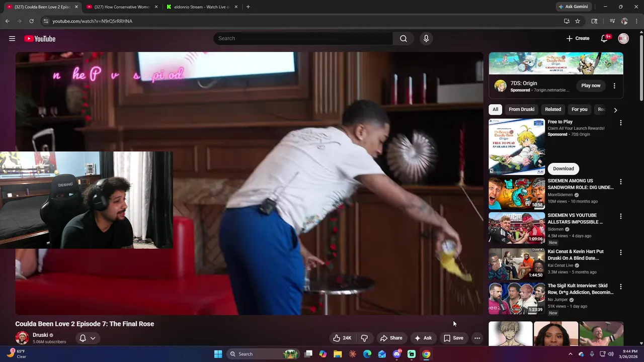The image size is (644, 362).
Task: Switch to the Coulda Been Love 2 tab
Action: coord(43,7)
